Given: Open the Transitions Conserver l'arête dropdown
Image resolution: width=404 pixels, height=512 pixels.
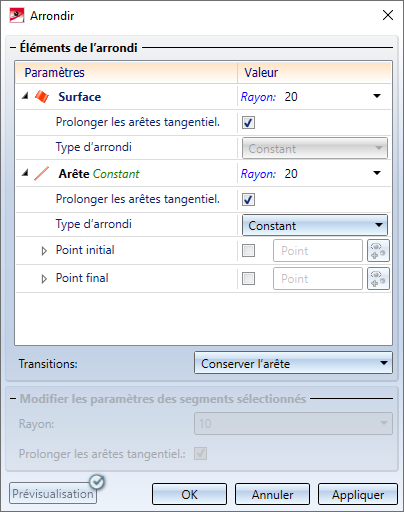Looking at the screenshot, I should click(293, 363).
